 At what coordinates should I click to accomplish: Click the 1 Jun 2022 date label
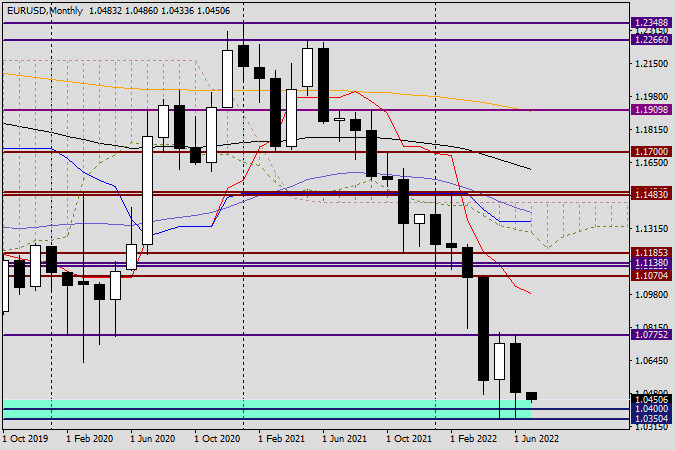pos(536,439)
